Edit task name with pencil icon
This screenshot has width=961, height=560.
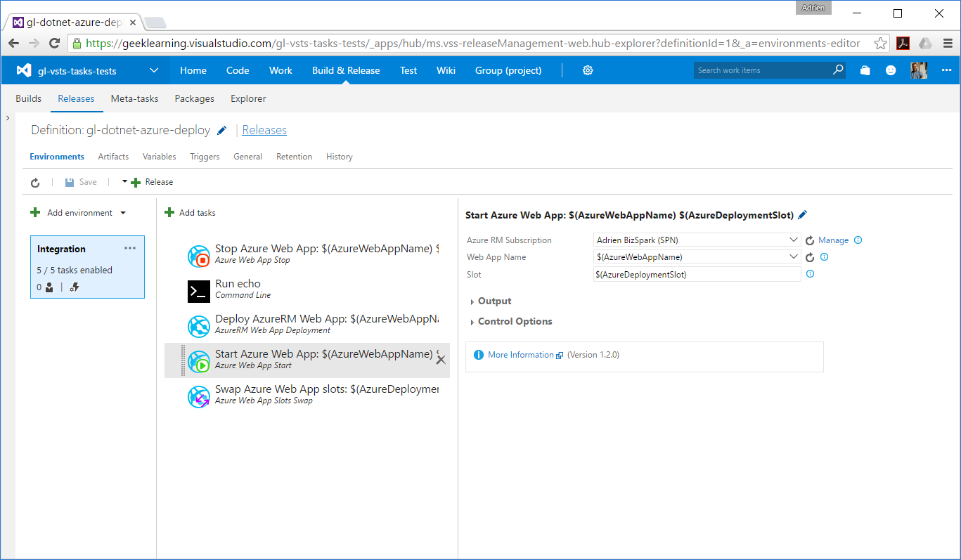[803, 215]
